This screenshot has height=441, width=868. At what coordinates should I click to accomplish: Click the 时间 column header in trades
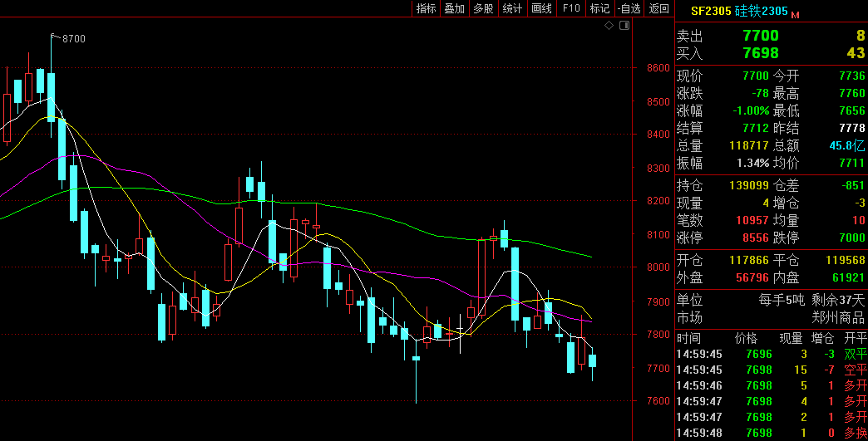(688, 339)
